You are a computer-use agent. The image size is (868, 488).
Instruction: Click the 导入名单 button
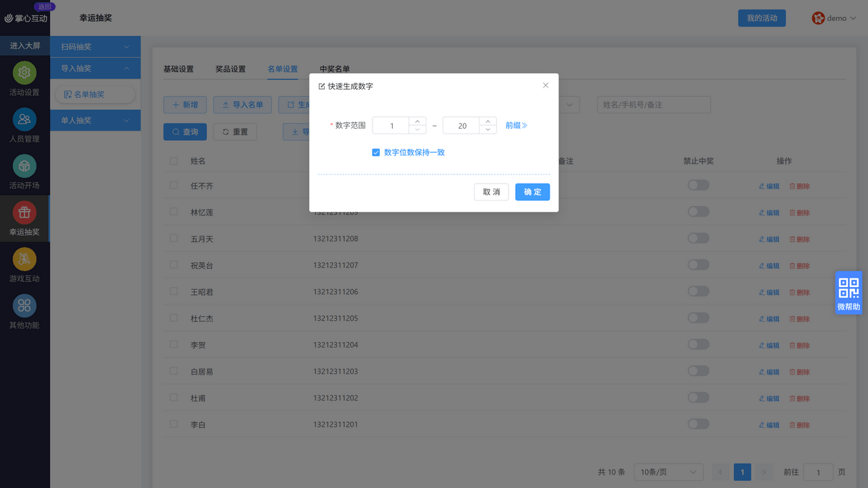point(242,105)
